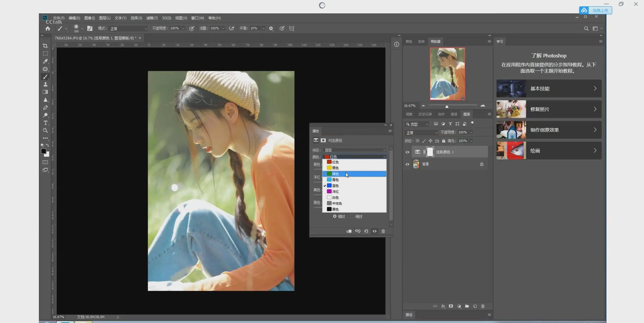Click create new group folder icon
The image size is (644, 323).
[467, 306]
